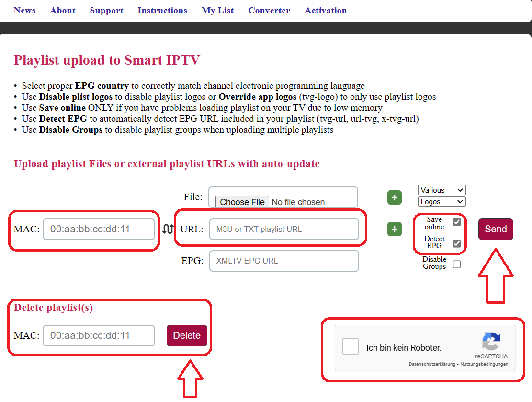
Task: Uncheck the Detect EPG checkbox
Action: point(457,243)
